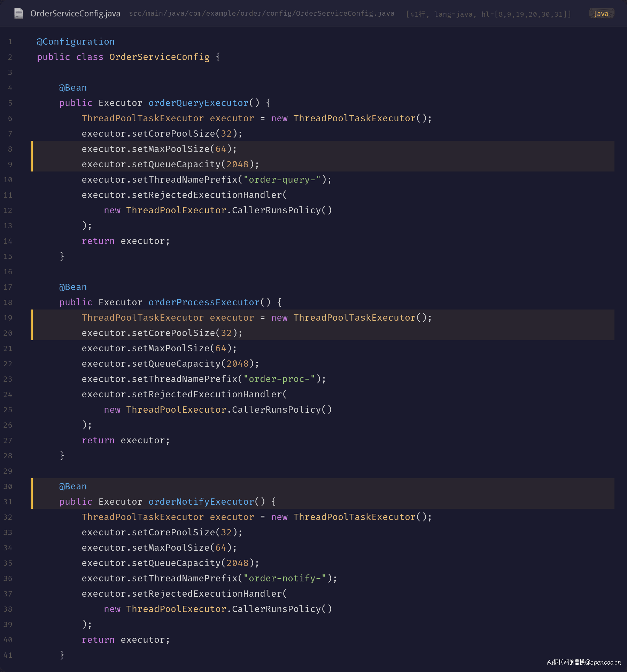Click new ThreadPoolTaskExecutor() on line 6
The image size is (627, 672).
click(x=349, y=118)
